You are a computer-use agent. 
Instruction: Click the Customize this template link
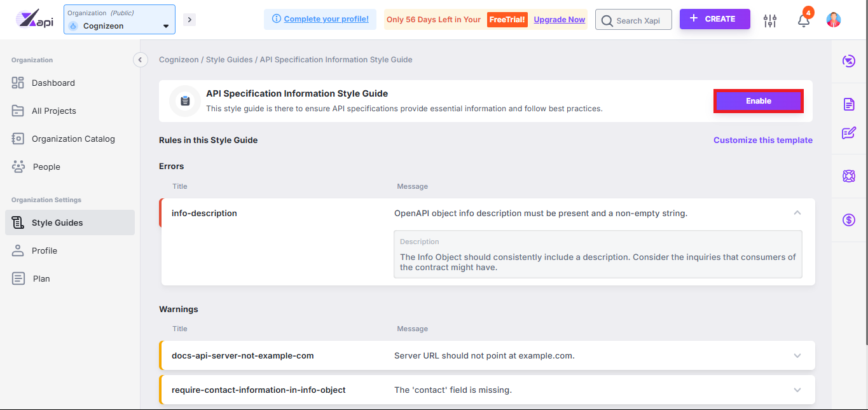(x=762, y=140)
